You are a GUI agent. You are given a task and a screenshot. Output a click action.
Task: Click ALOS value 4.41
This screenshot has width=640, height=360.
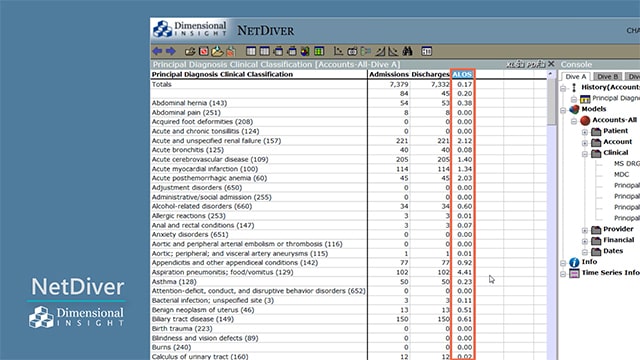tap(464, 272)
